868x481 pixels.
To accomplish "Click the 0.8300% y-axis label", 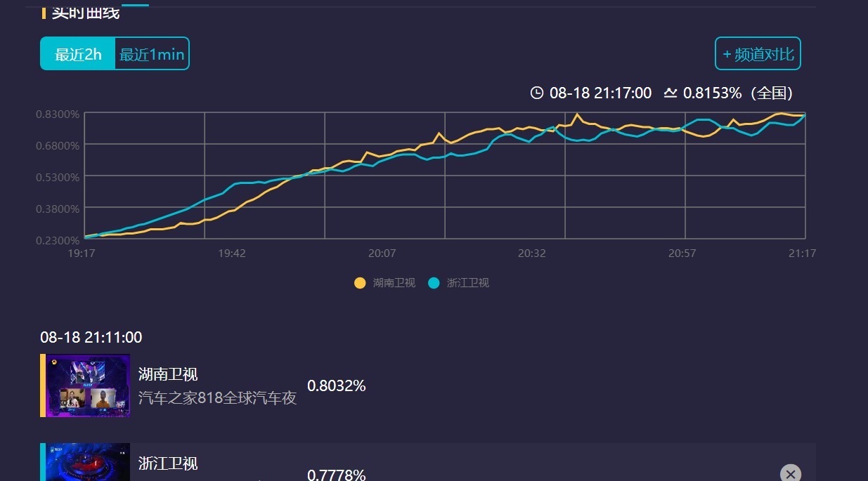I will click(x=58, y=114).
